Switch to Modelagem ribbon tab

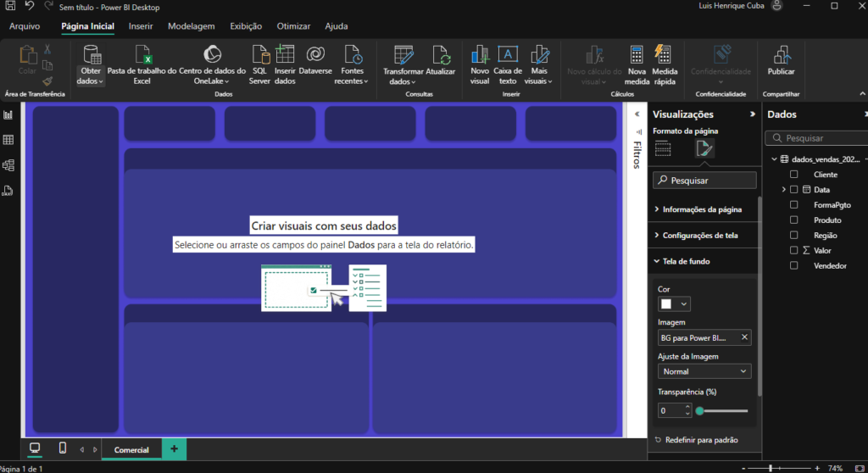tap(191, 26)
